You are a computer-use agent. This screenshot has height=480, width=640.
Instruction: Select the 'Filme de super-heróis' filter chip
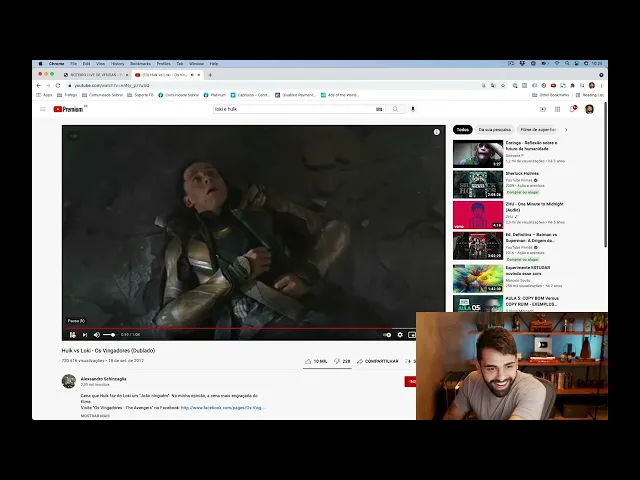point(538,130)
